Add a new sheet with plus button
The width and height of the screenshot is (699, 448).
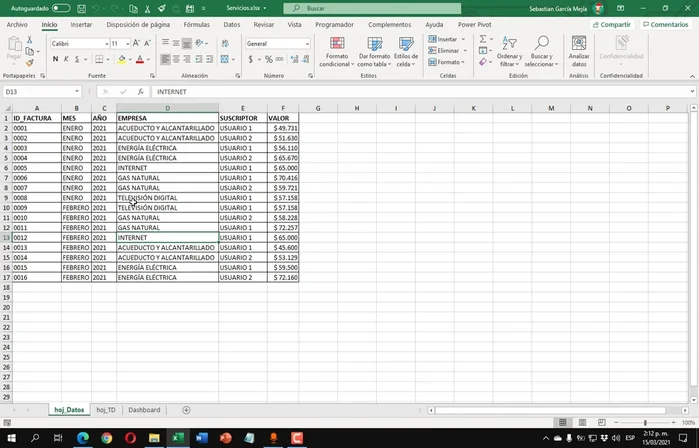point(186,410)
